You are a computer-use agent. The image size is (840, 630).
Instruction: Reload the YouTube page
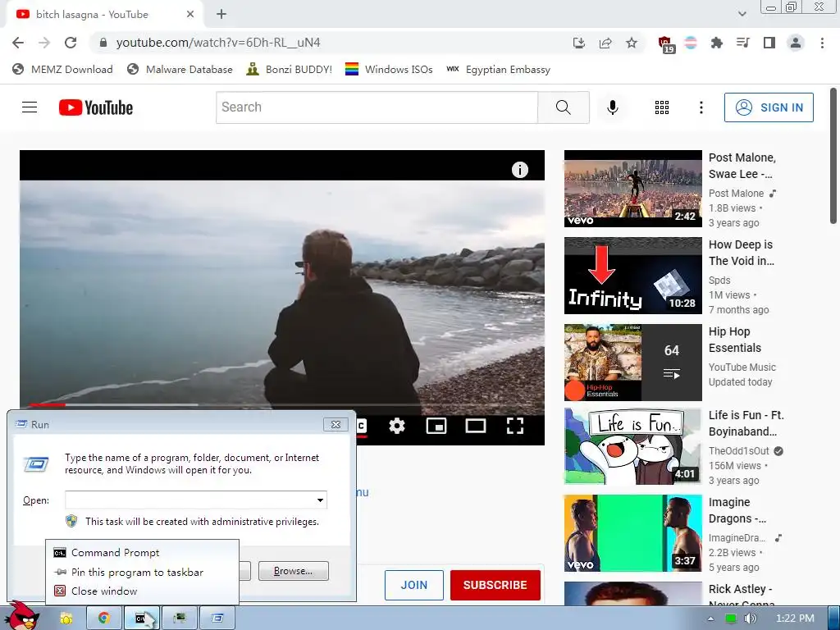[x=71, y=43]
